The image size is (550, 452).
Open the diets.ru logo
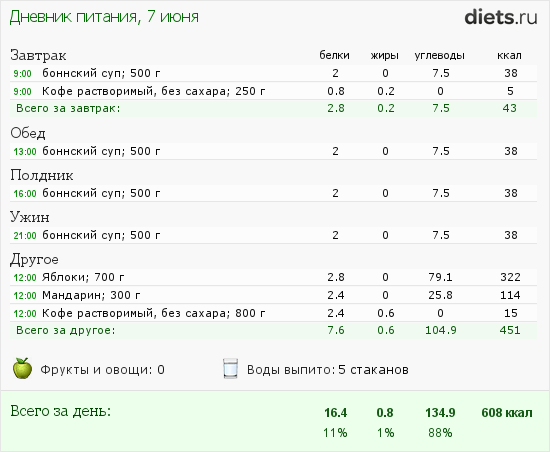pyautogui.click(x=501, y=17)
